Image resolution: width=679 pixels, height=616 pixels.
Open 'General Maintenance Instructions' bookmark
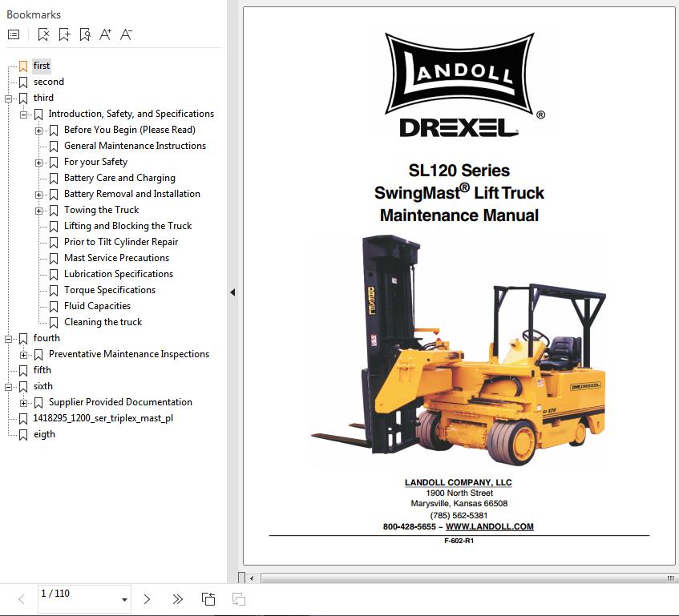coord(135,146)
